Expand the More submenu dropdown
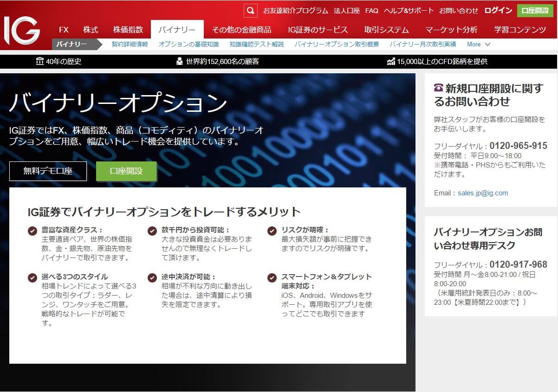 [x=479, y=44]
